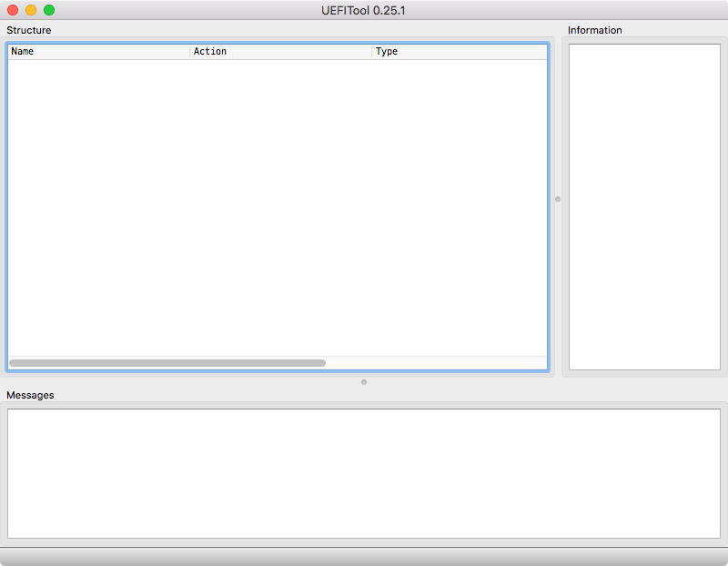The image size is (728, 566).
Task: Click inside the Messages list pane
Action: click(x=364, y=473)
